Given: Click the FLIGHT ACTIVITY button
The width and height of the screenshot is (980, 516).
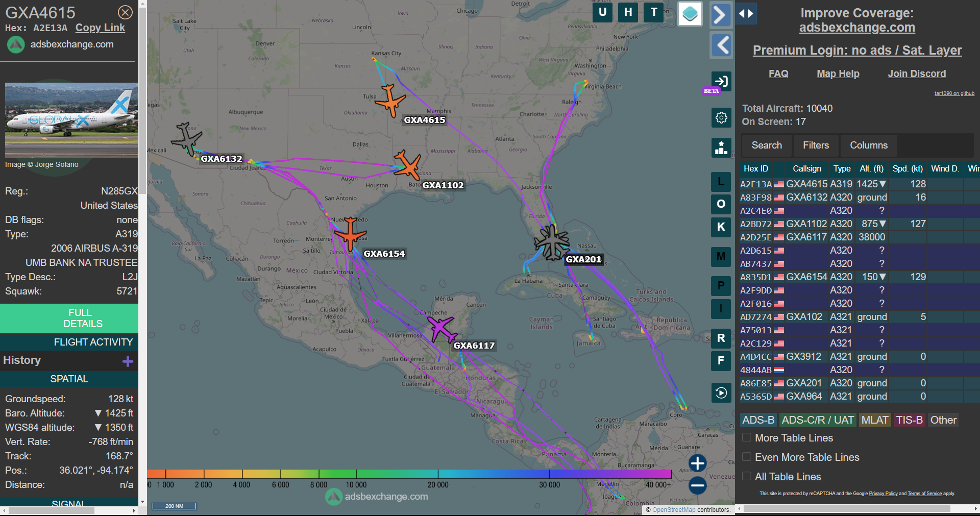Looking at the screenshot, I should tap(69, 342).
